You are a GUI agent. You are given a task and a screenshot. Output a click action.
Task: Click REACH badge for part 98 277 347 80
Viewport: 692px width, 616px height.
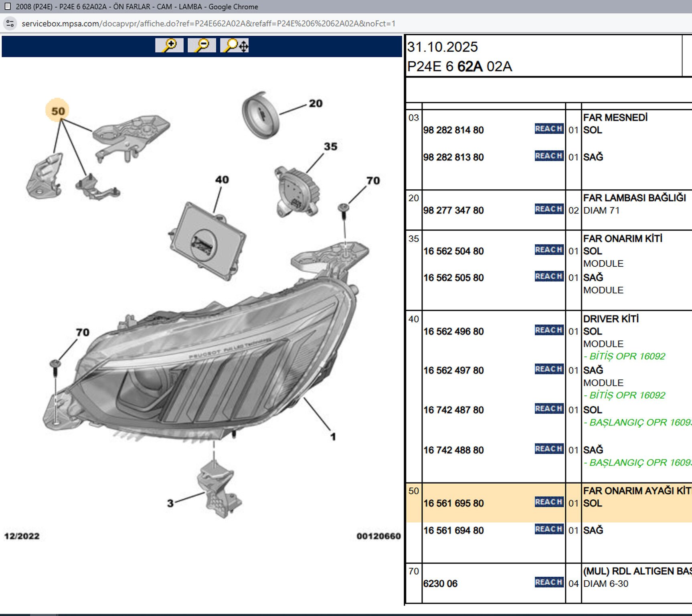[549, 209]
